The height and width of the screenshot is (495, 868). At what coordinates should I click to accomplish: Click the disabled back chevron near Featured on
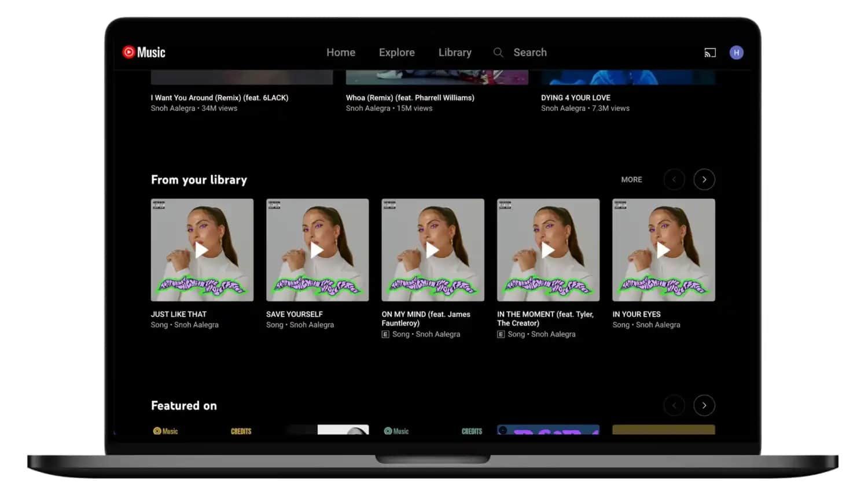pyautogui.click(x=674, y=405)
